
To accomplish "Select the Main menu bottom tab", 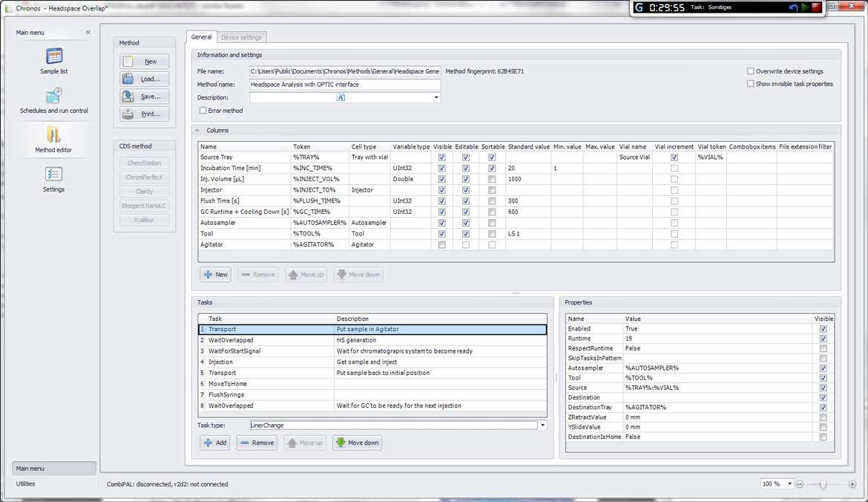I will point(53,468).
